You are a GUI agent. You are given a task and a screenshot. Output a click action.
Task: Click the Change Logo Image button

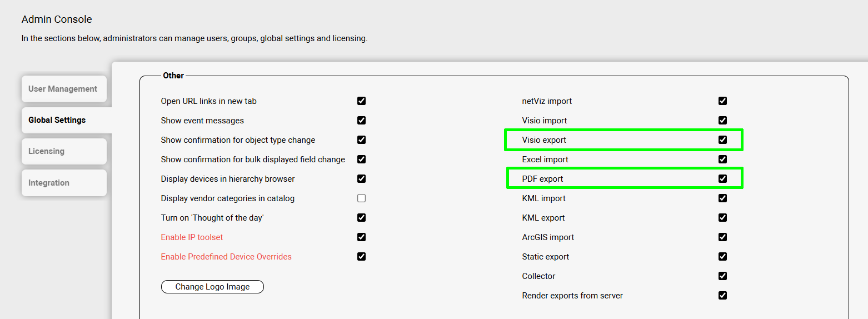coord(212,287)
